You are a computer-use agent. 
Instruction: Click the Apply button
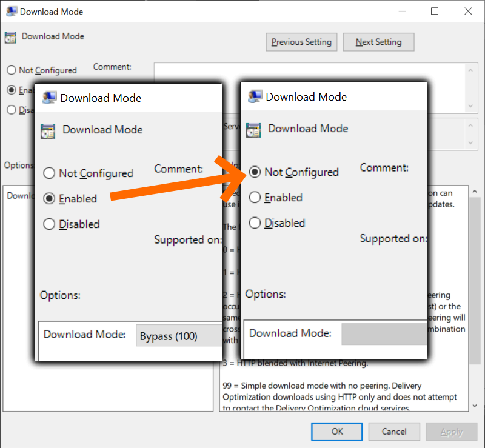(x=452, y=432)
